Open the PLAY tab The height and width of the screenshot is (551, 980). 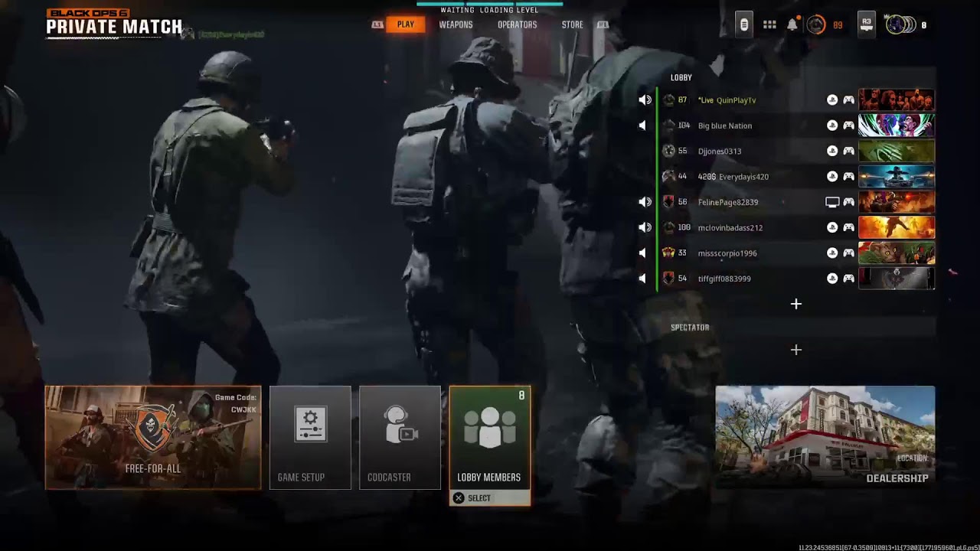click(406, 24)
